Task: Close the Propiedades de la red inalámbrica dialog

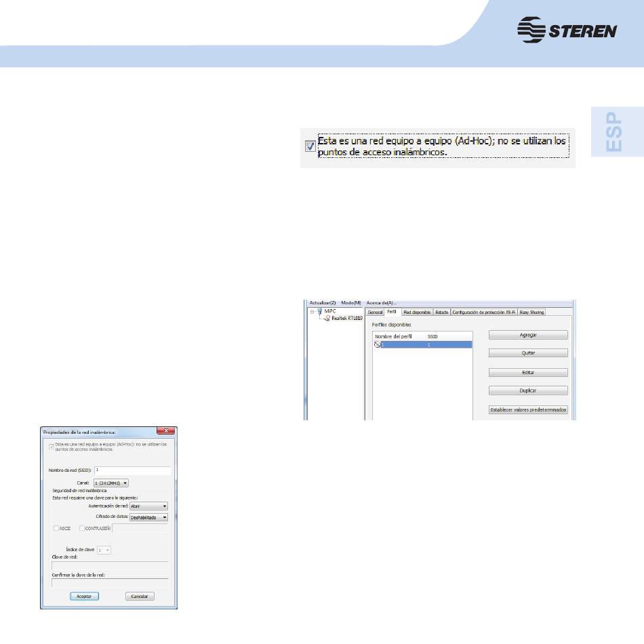Action: pos(166,431)
